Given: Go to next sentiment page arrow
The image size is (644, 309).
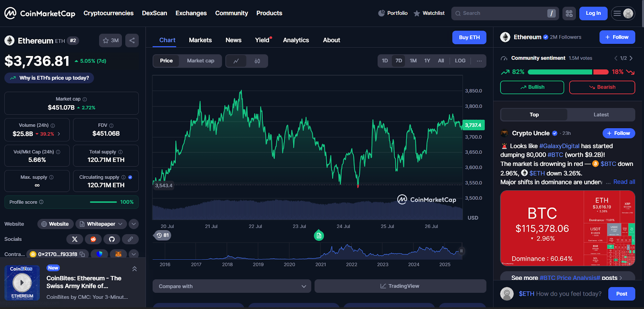Looking at the screenshot, I should [x=631, y=58].
